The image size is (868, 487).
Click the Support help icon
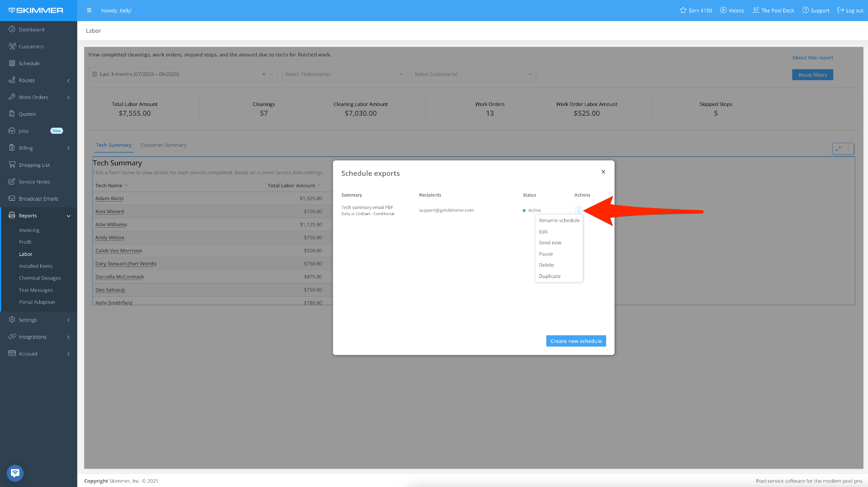[x=805, y=10]
